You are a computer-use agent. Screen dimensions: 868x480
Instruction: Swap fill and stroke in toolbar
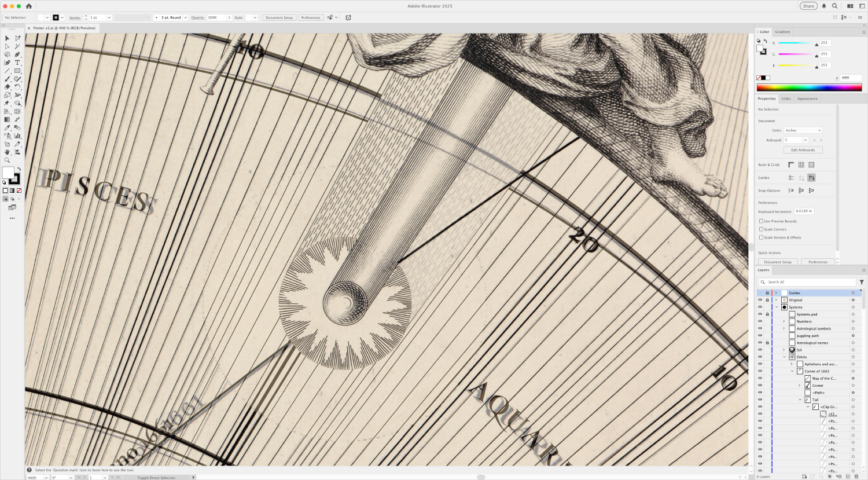[x=19, y=169]
